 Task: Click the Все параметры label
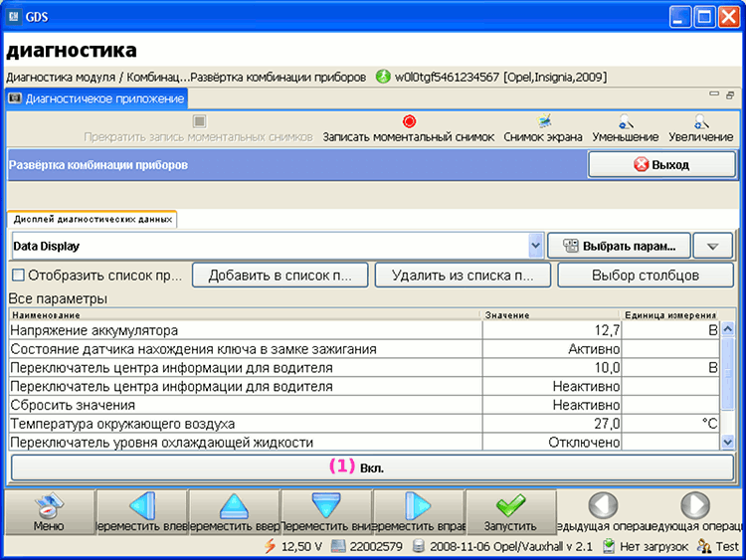coord(58,298)
